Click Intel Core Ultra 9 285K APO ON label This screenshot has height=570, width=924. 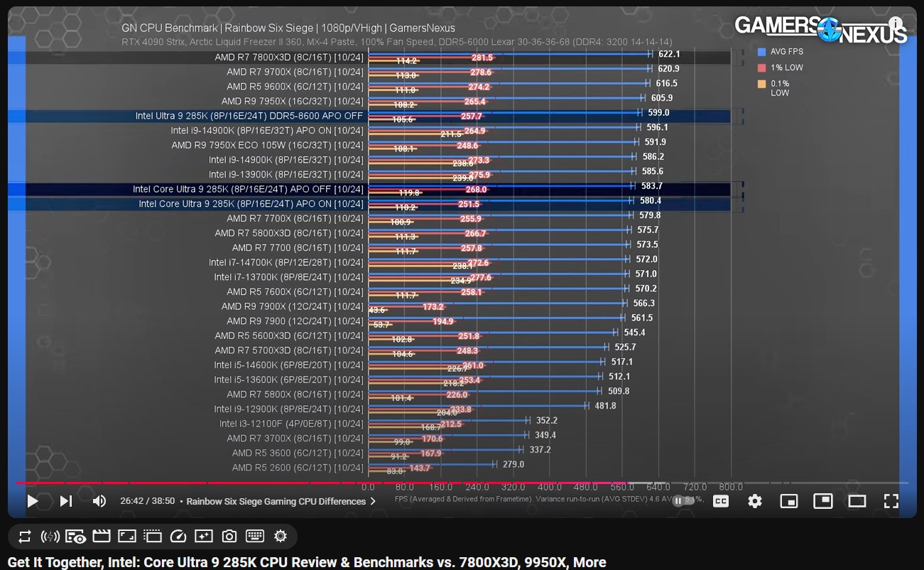pyautogui.click(x=251, y=204)
